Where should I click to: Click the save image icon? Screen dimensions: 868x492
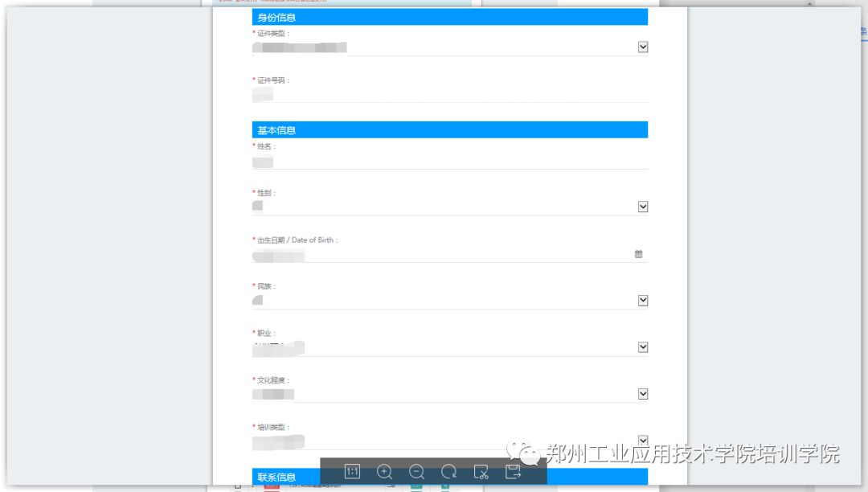513,472
